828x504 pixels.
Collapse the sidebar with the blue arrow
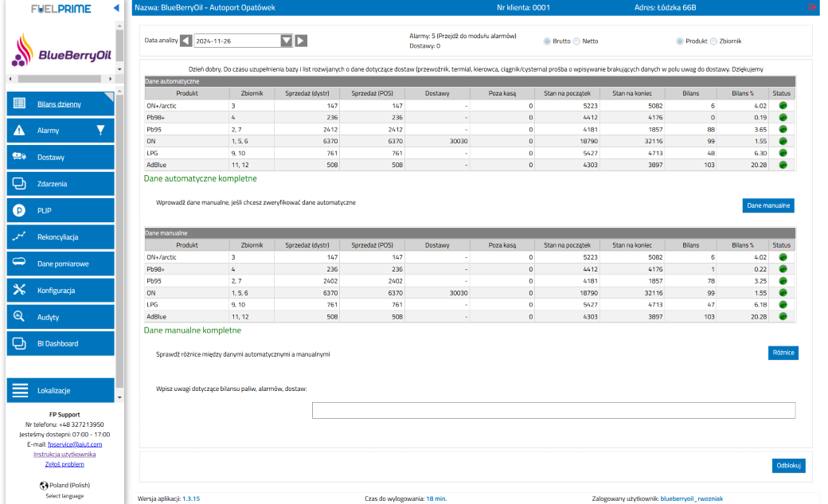[x=116, y=8]
